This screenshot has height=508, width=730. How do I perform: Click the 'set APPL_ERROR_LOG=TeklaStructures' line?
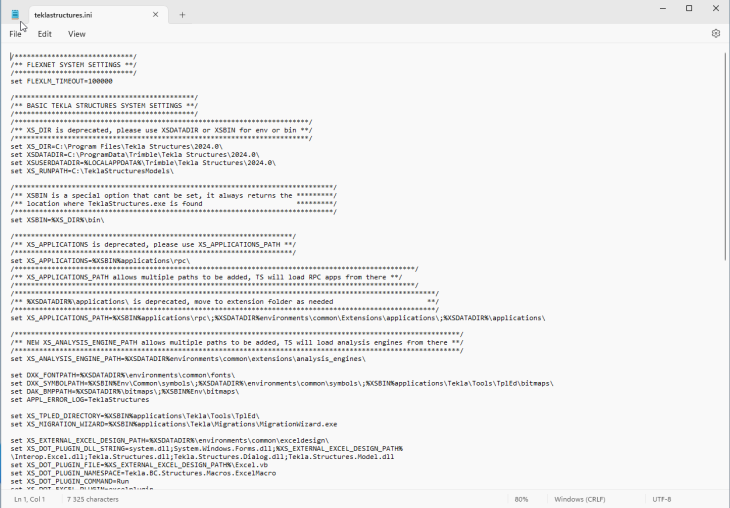(x=80, y=400)
